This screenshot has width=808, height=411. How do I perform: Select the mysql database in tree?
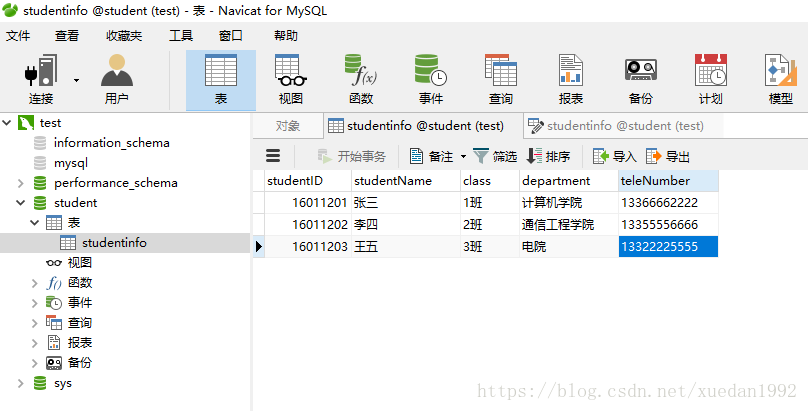pyautogui.click(x=71, y=163)
